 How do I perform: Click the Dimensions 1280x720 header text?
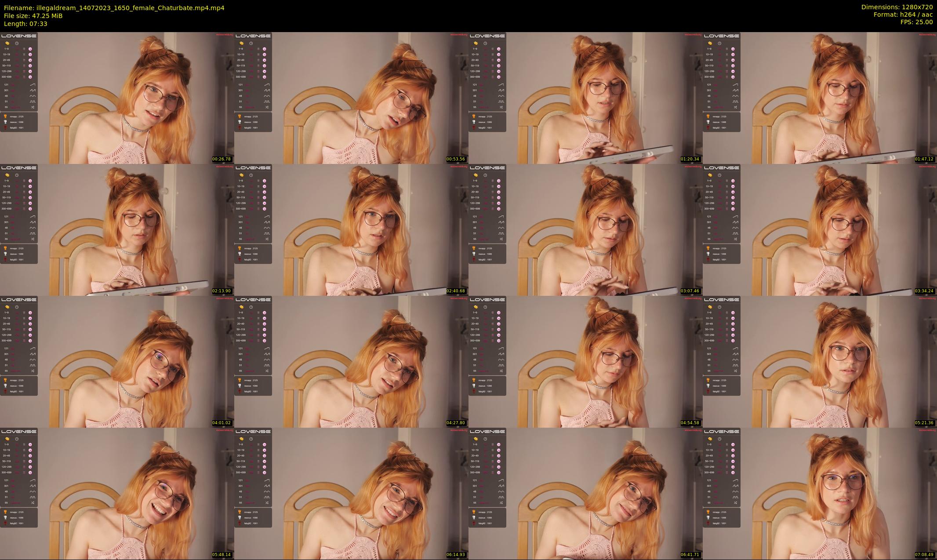pyautogui.click(x=897, y=7)
